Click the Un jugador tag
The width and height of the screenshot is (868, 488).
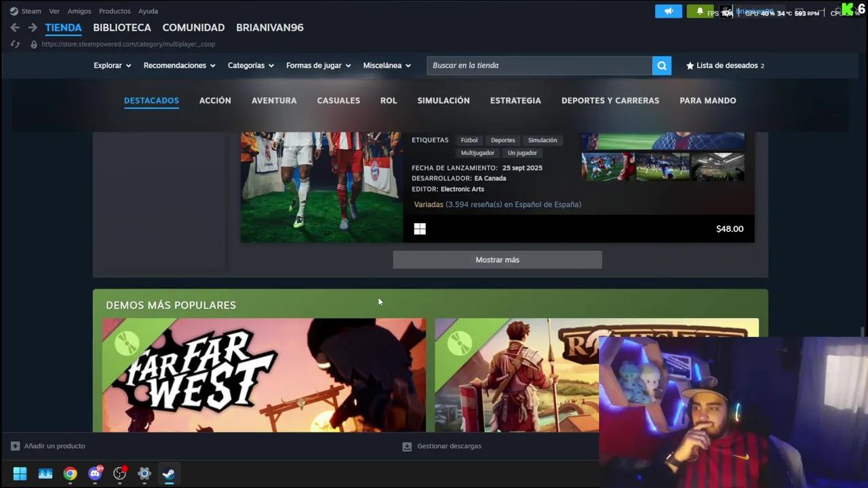522,153
